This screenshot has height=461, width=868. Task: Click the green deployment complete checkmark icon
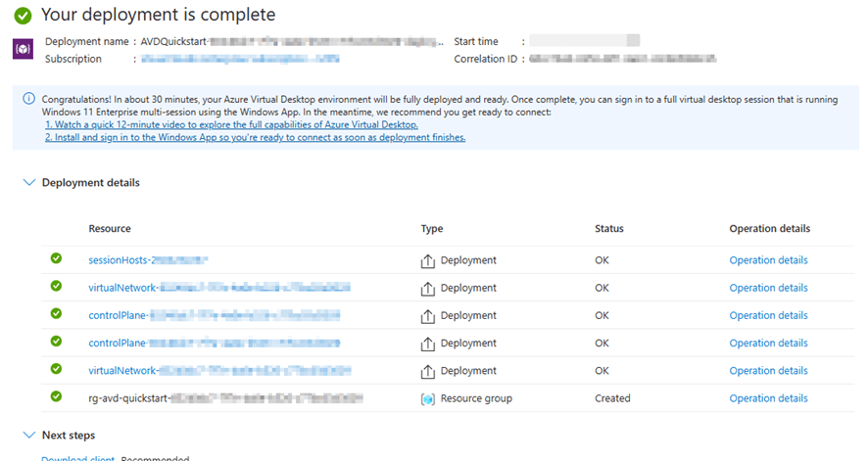22,16
